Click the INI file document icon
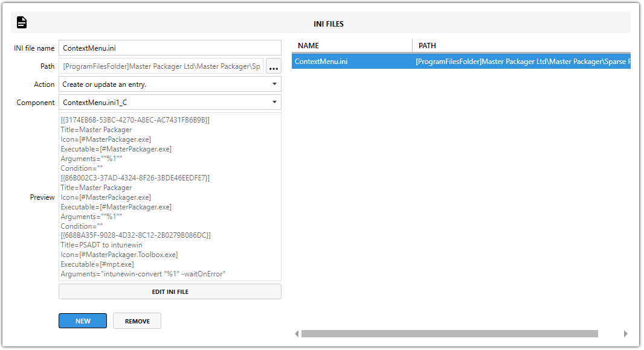 [x=22, y=22]
